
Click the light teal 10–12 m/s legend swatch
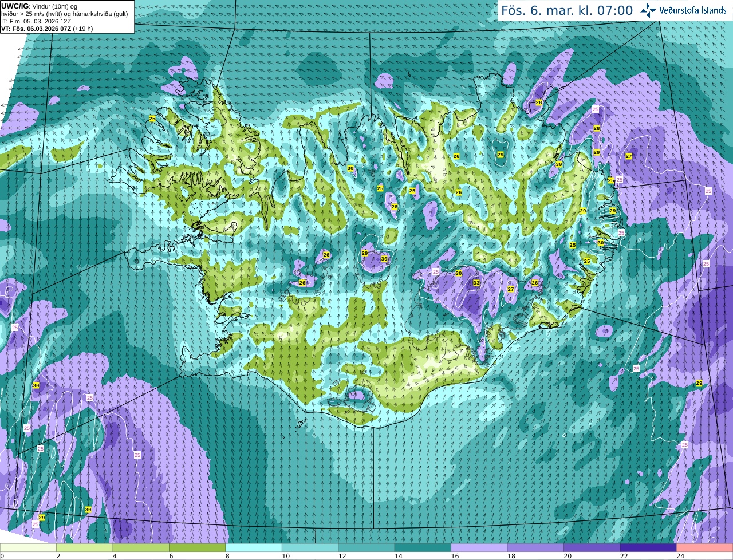click(310, 547)
